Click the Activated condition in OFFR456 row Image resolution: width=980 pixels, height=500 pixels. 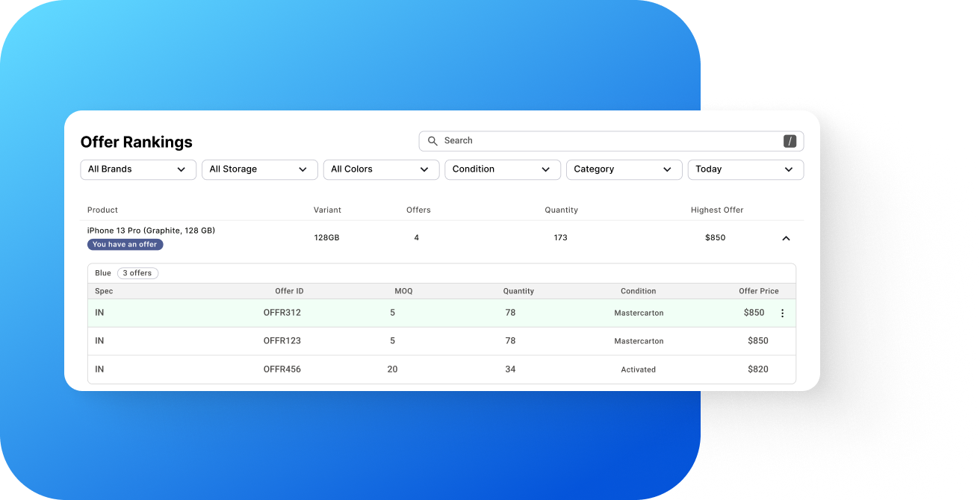(x=638, y=369)
